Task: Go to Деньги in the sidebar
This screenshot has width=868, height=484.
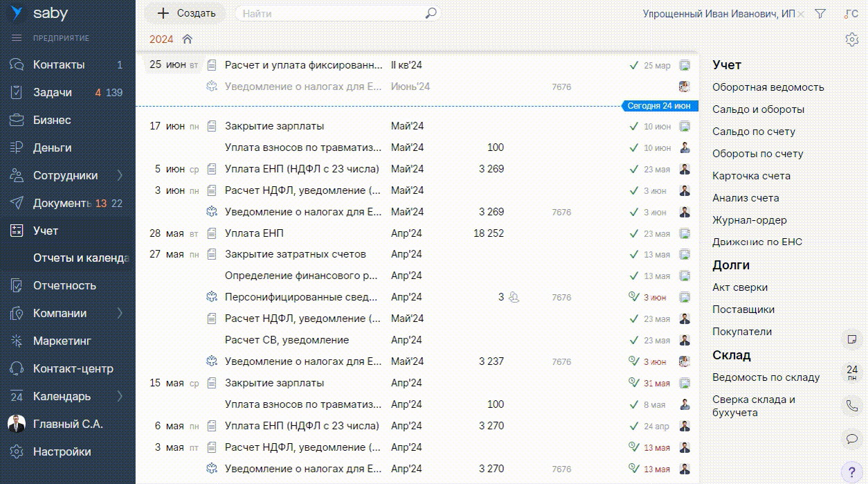Action: 52,147
